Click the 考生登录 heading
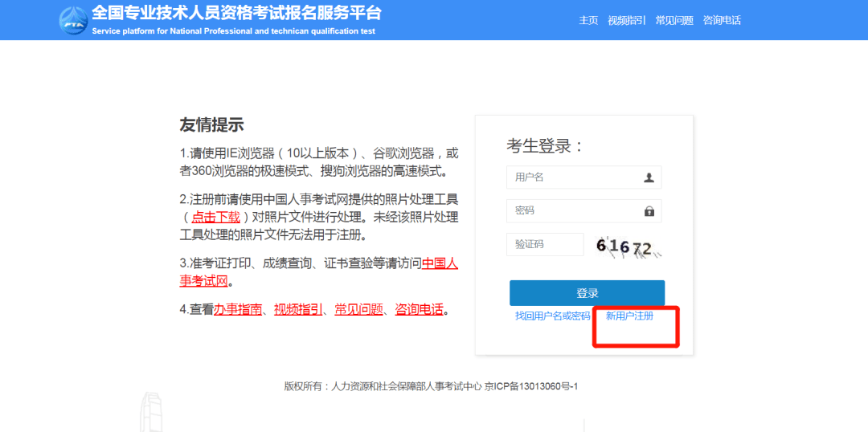This screenshot has height=432, width=868. tap(545, 146)
